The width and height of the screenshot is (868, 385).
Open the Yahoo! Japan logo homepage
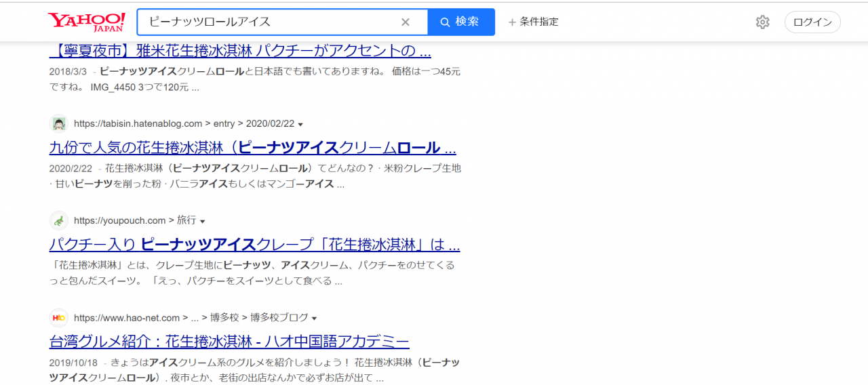coord(87,22)
